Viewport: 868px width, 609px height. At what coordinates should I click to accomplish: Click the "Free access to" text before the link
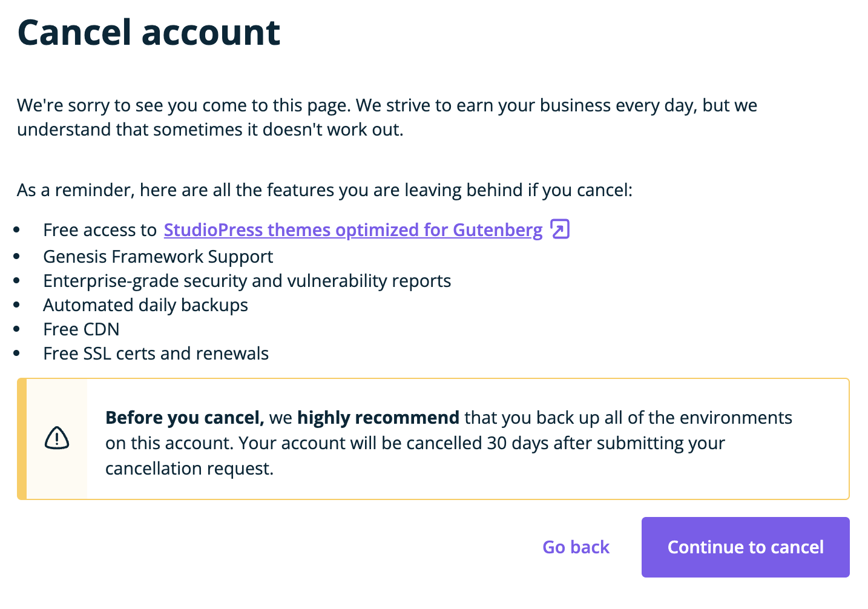click(100, 230)
